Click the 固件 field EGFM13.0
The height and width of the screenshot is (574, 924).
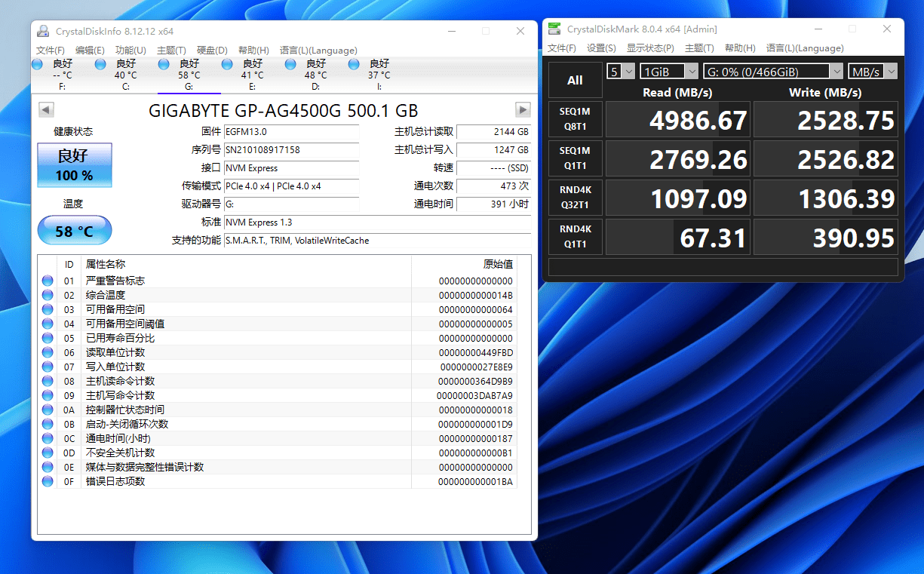pyautogui.click(x=291, y=132)
